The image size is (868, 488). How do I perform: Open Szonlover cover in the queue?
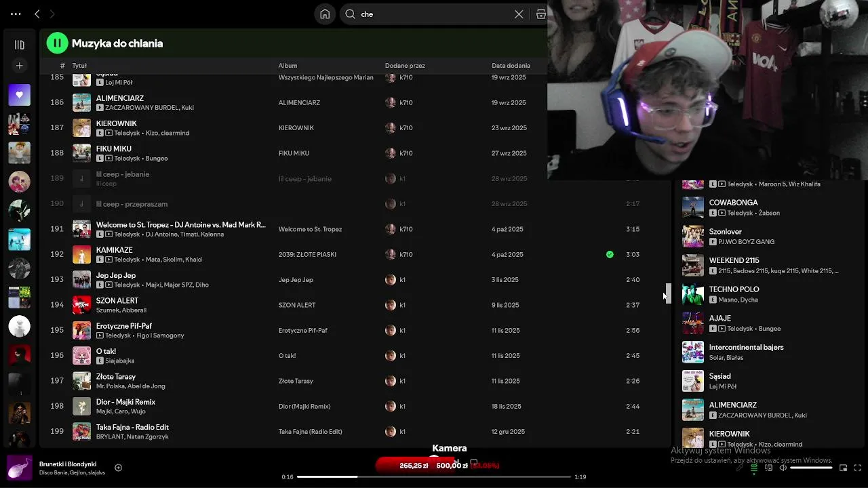(x=692, y=237)
